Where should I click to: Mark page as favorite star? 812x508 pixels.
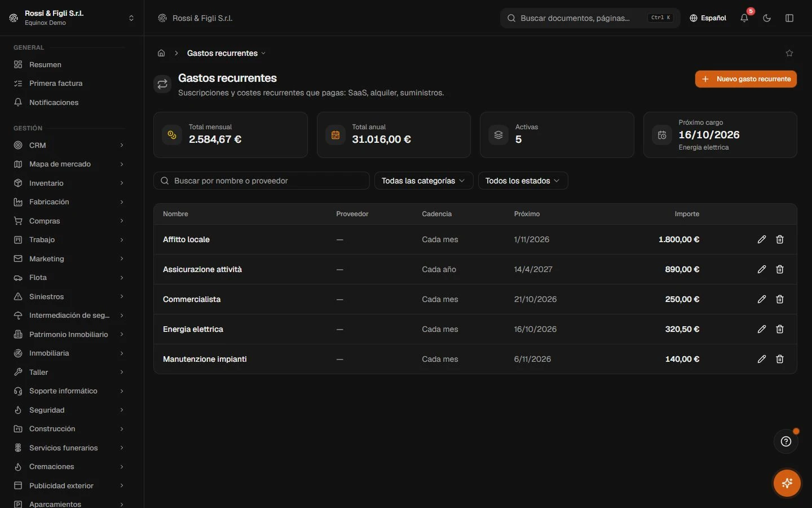[789, 53]
